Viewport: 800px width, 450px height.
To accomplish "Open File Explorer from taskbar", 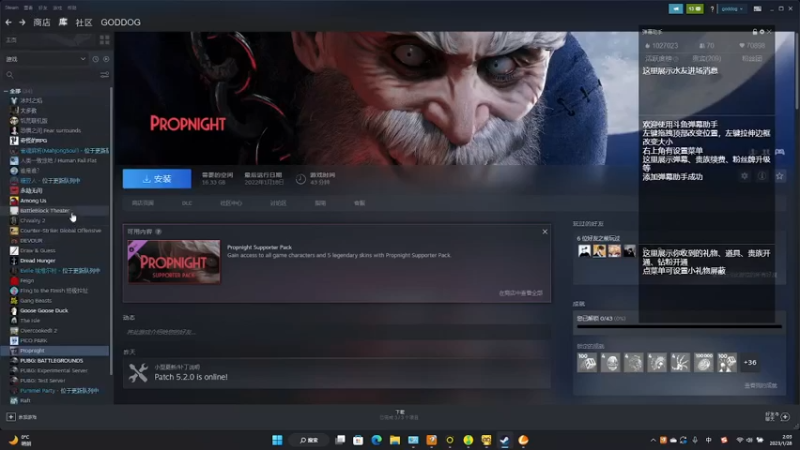I will point(395,440).
